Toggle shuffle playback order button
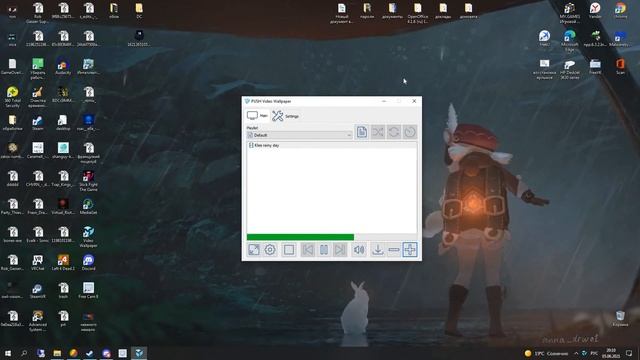 tap(378, 132)
